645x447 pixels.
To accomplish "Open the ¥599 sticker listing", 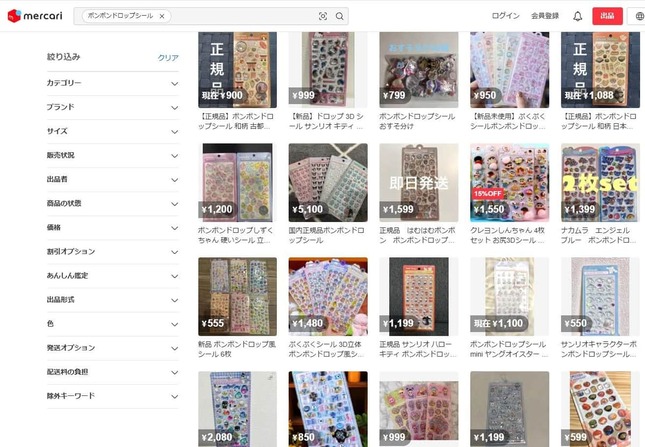I will coord(600,409).
